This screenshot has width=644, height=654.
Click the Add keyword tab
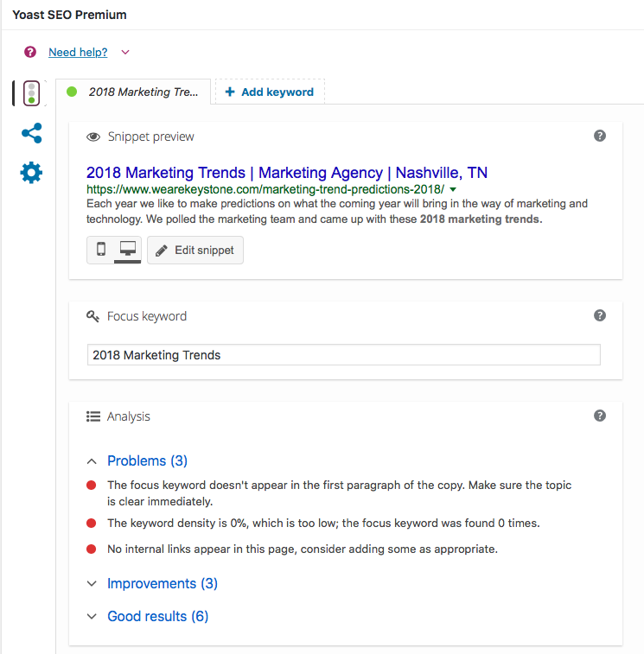click(x=270, y=92)
